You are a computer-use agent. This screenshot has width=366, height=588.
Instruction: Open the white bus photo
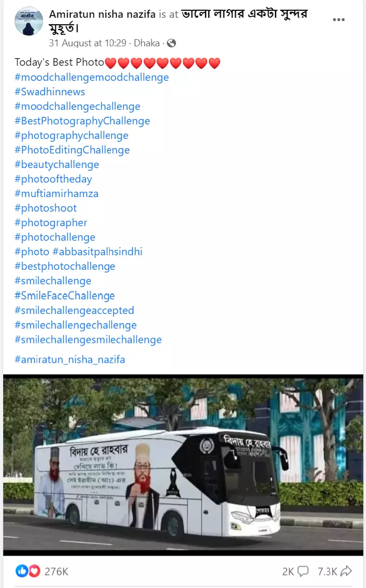pos(183,465)
